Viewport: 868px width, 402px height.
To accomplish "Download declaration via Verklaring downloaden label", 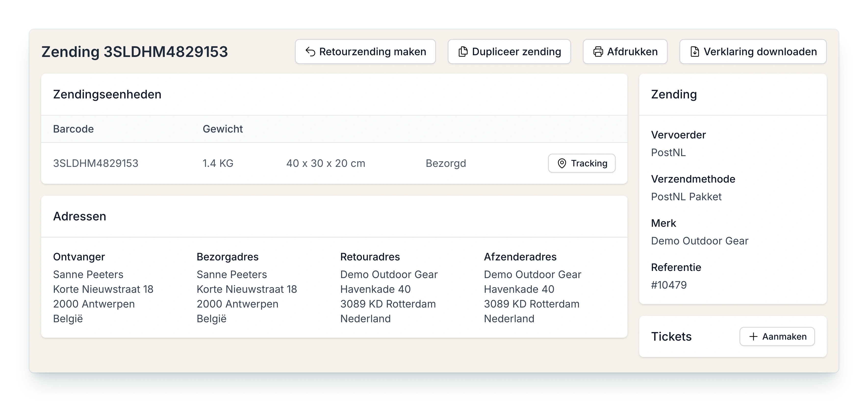I will point(760,52).
